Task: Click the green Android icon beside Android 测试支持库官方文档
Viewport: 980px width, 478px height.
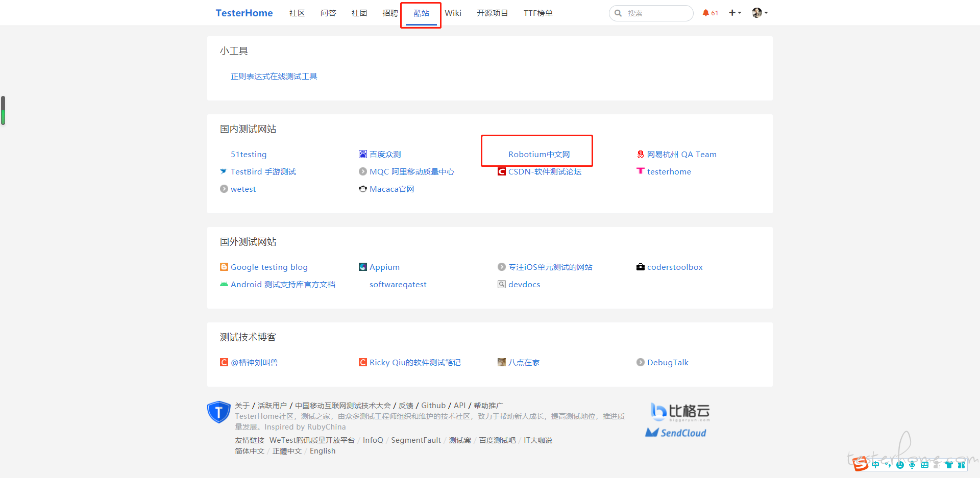Action: tap(224, 284)
